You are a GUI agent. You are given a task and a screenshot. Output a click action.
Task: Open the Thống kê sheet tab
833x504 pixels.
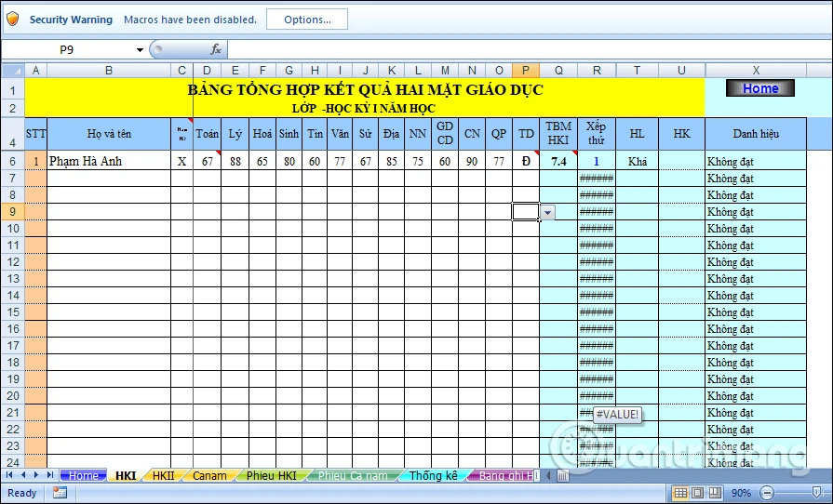pos(433,475)
